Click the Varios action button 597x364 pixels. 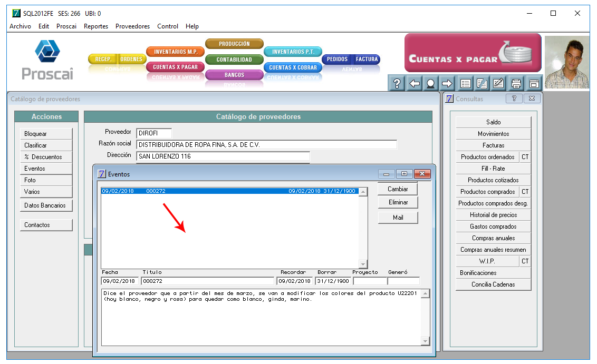tap(46, 192)
